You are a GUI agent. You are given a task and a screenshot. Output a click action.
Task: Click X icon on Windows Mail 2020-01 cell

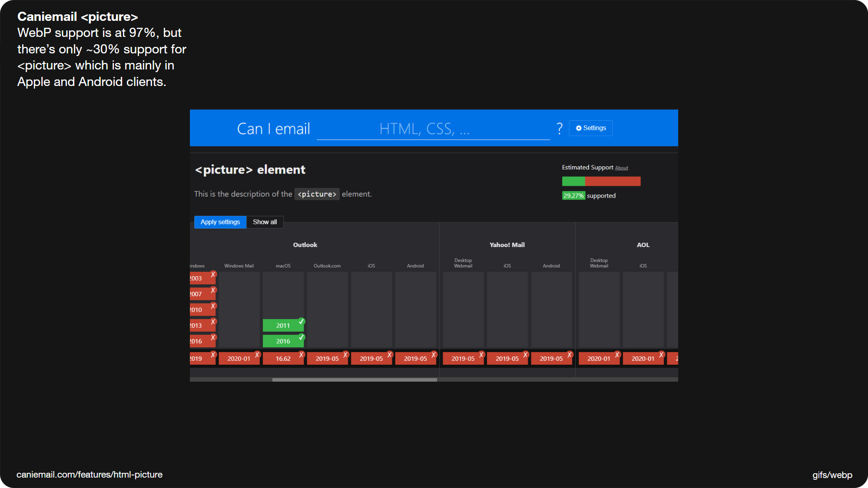pyautogui.click(x=257, y=355)
